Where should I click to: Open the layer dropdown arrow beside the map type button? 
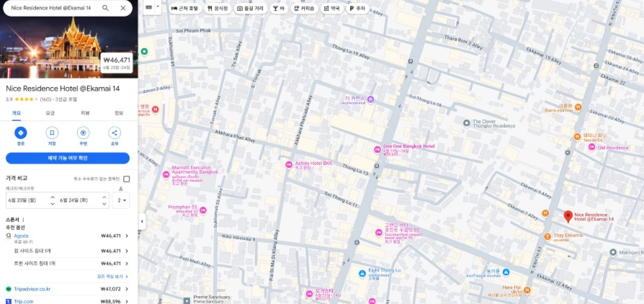[158, 7]
